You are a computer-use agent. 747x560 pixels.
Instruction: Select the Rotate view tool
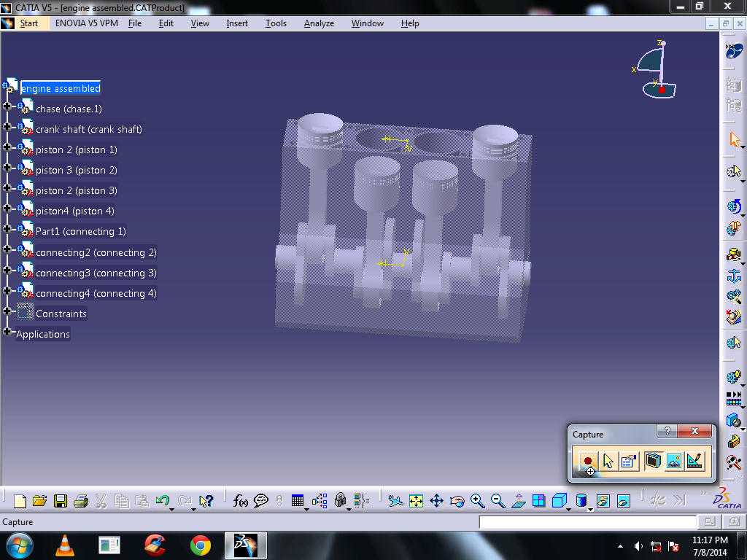point(457,501)
